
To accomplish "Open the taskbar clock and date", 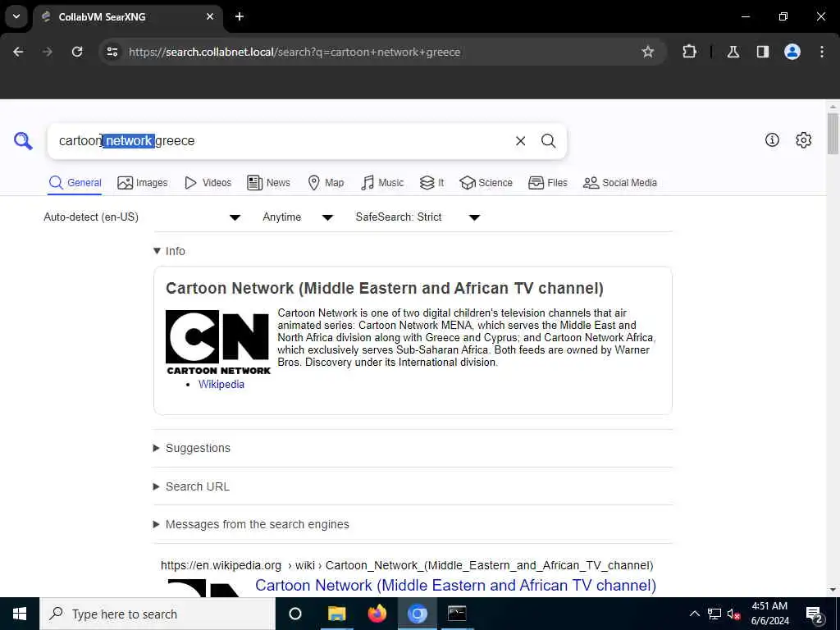I will point(769,614).
